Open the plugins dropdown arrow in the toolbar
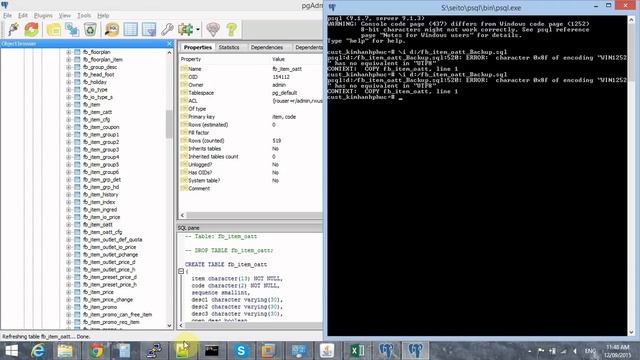 click(x=198, y=29)
